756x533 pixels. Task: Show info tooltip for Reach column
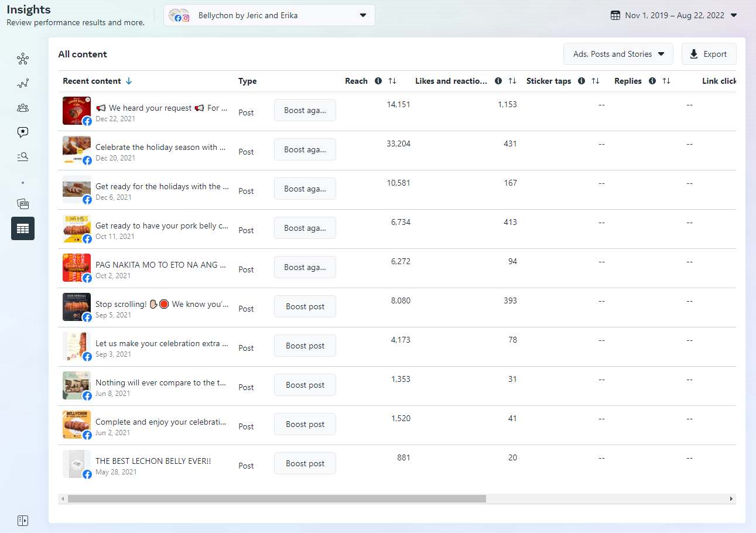pyautogui.click(x=378, y=81)
